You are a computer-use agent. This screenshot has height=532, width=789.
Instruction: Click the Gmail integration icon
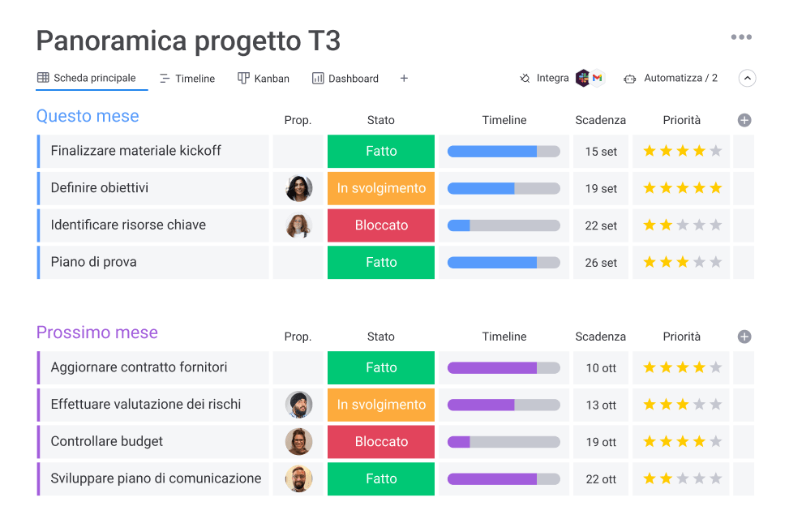(x=598, y=78)
